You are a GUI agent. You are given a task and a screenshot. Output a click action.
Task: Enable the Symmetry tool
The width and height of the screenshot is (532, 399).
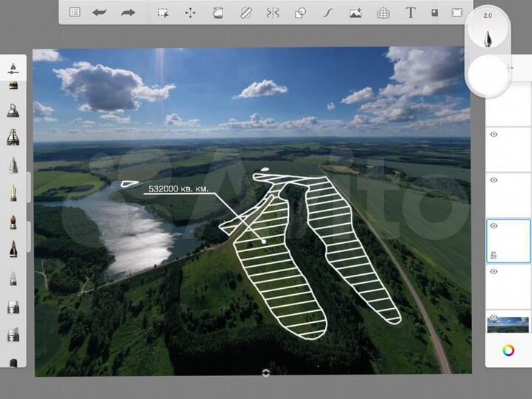273,13
